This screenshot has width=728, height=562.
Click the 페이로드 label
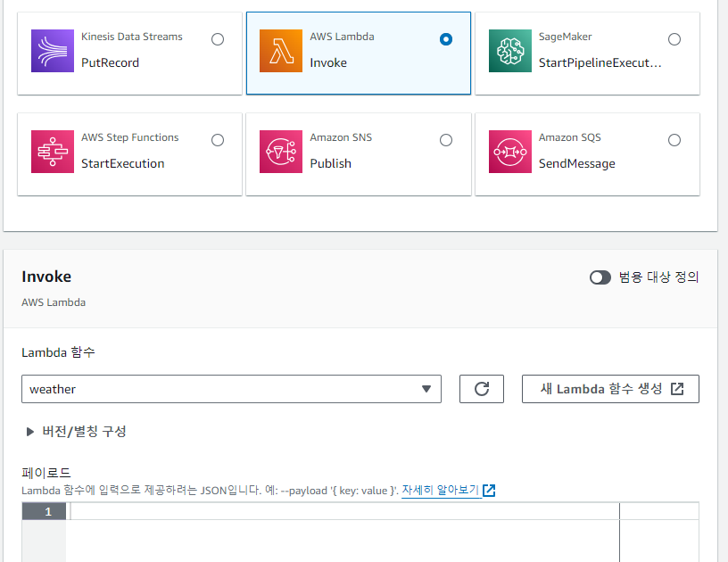[x=46, y=473]
